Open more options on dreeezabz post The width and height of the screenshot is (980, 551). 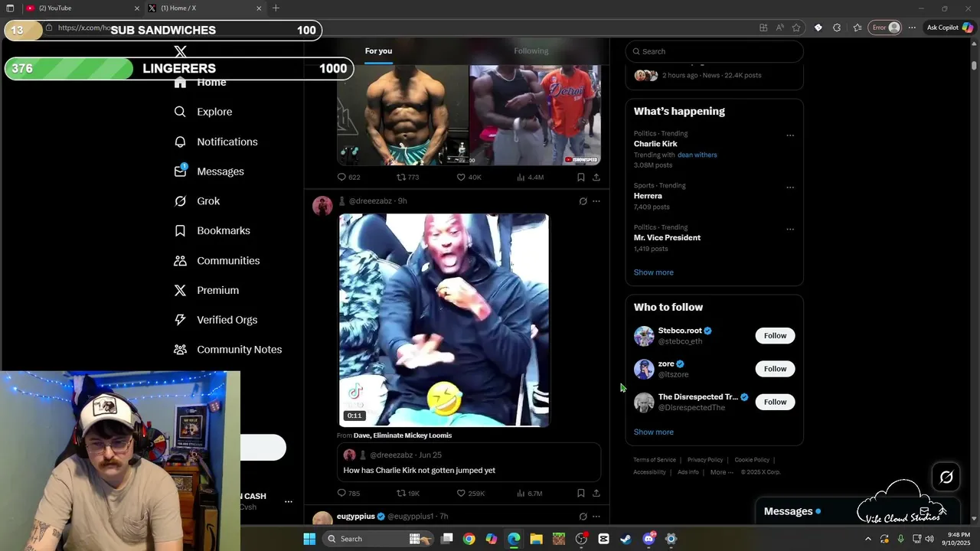tap(596, 201)
